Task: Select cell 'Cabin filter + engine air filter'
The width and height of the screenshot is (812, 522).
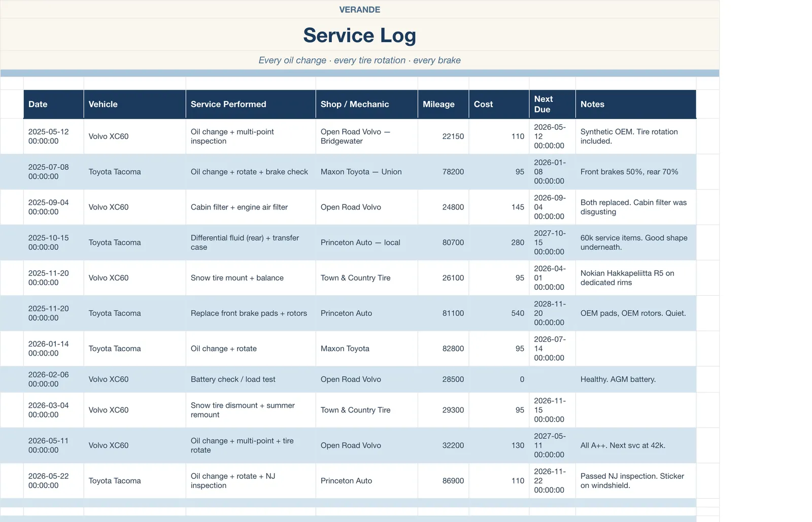Action: tap(251, 207)
